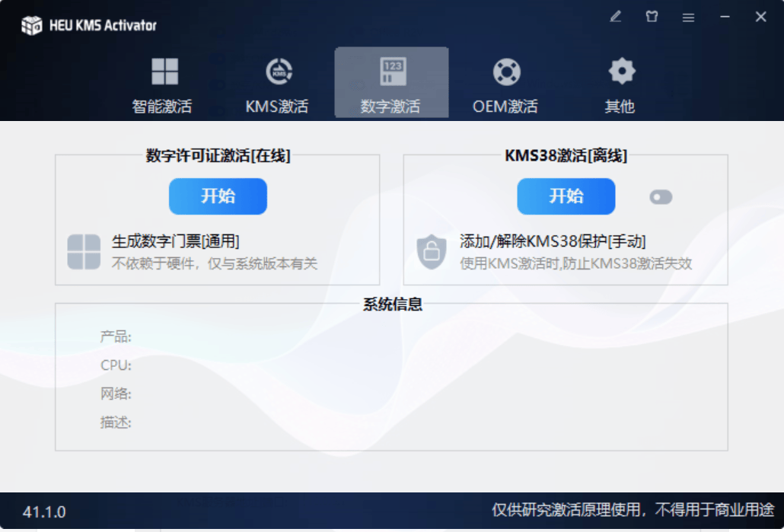784x532 pixels.
Task: Switch to the 智能激活 tab
Action: point(162,84)
